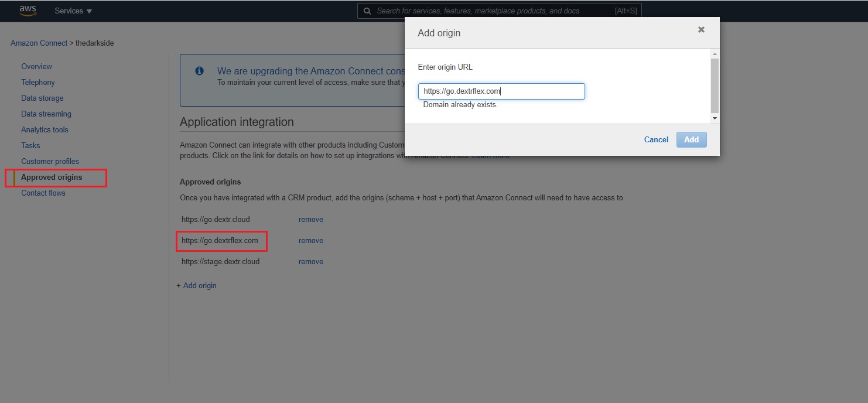
Task: Click the dialog scrollbar thumb
Action: pos(715,86)
